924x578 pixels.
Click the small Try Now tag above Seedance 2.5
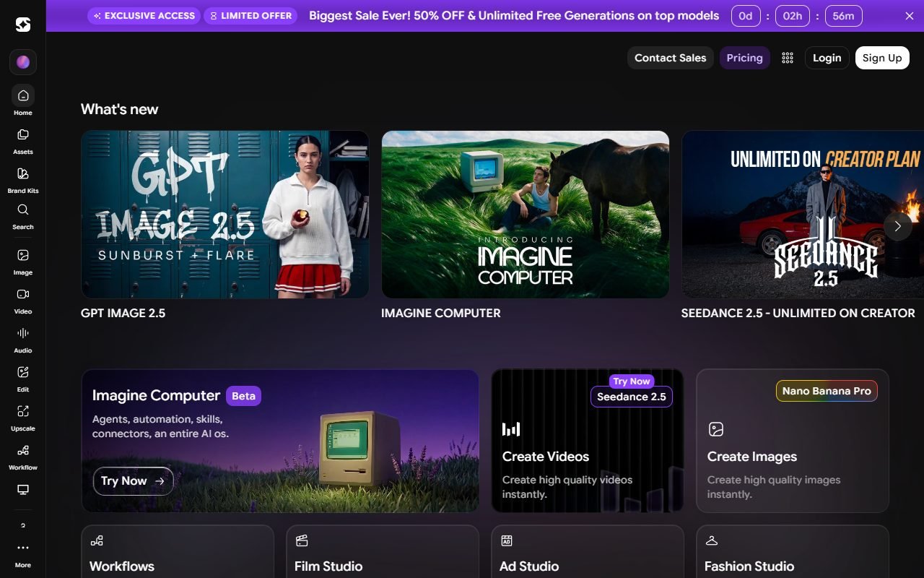[x=632, y=381]
